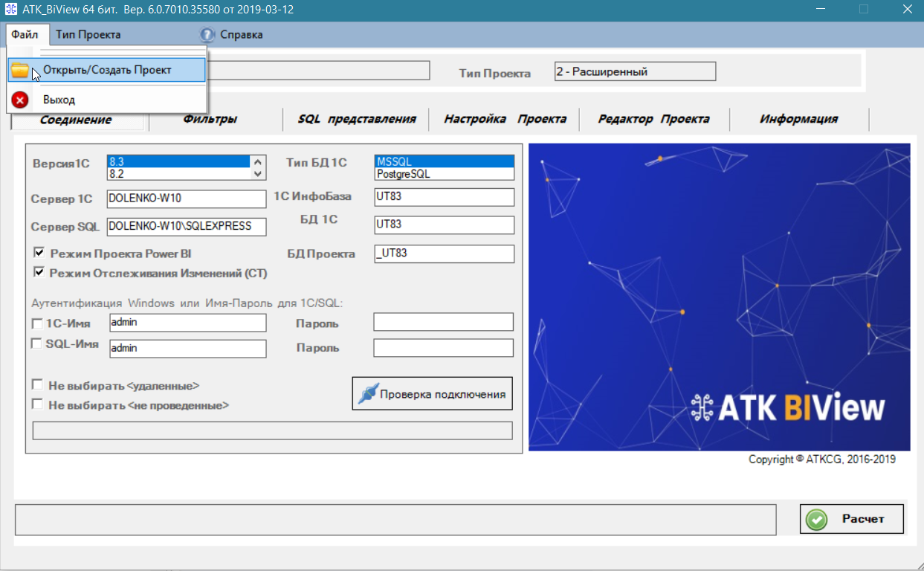Viewport: 924px width, 571px height.
Task: Click the Расчет button
Action: (852, 519)
